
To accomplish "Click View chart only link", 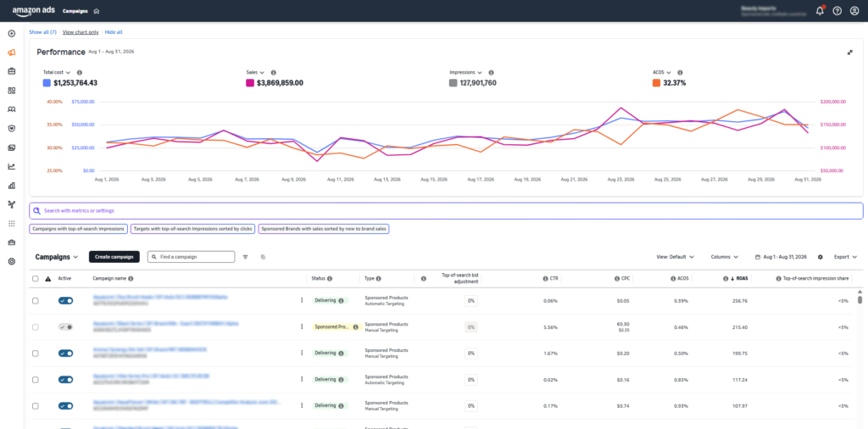I will 81,32.
